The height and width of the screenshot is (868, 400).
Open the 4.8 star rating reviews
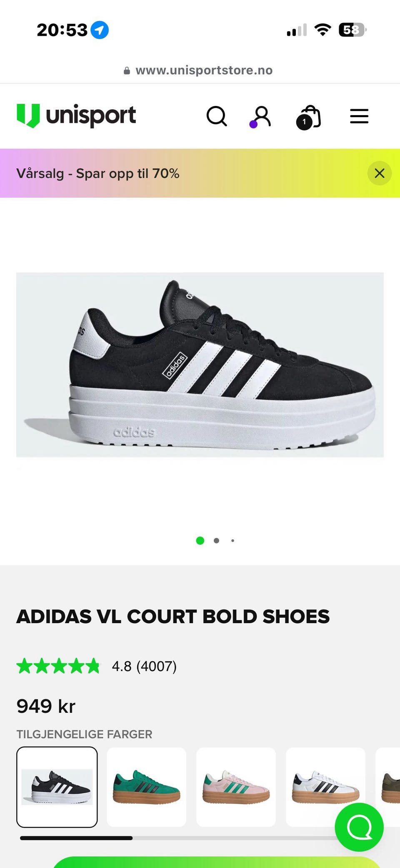pos(97,666)
